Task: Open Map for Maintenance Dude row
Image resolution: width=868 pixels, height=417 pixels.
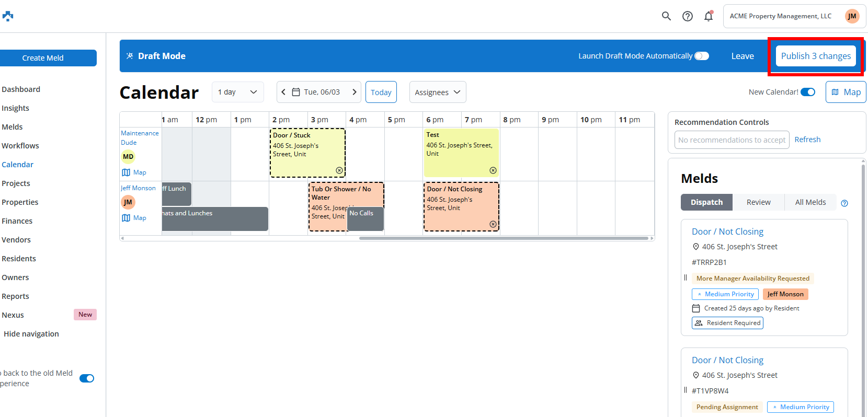Action: click(134, 172)
